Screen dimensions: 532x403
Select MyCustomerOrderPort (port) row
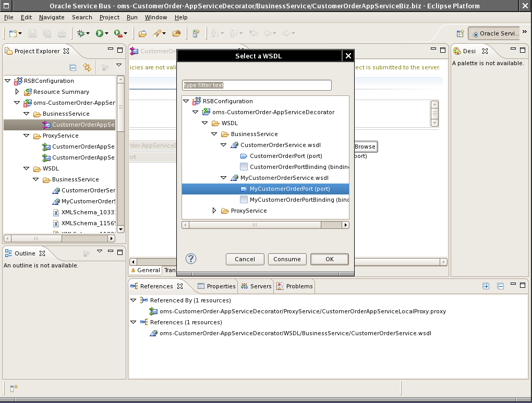[265, 189]
